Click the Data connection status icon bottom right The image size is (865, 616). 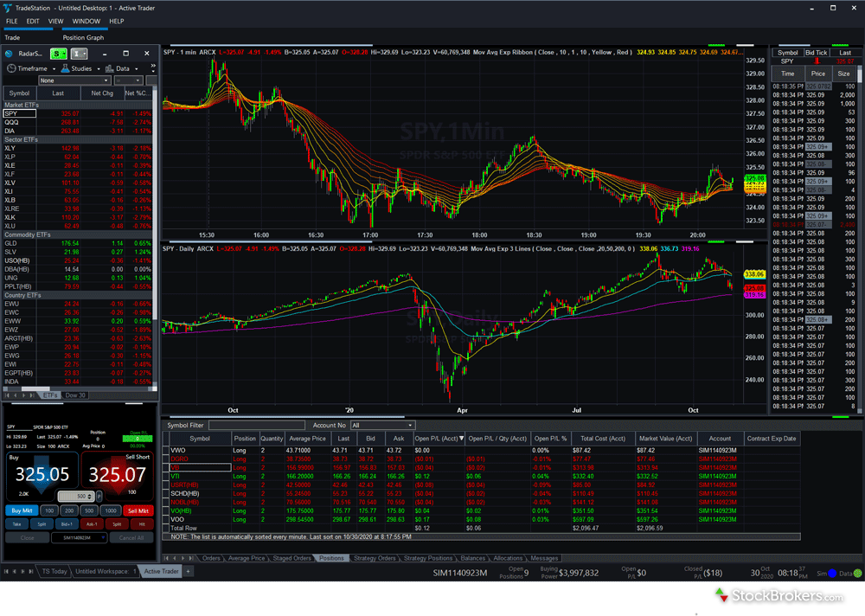pyautogui.click(x=857, y=573)
